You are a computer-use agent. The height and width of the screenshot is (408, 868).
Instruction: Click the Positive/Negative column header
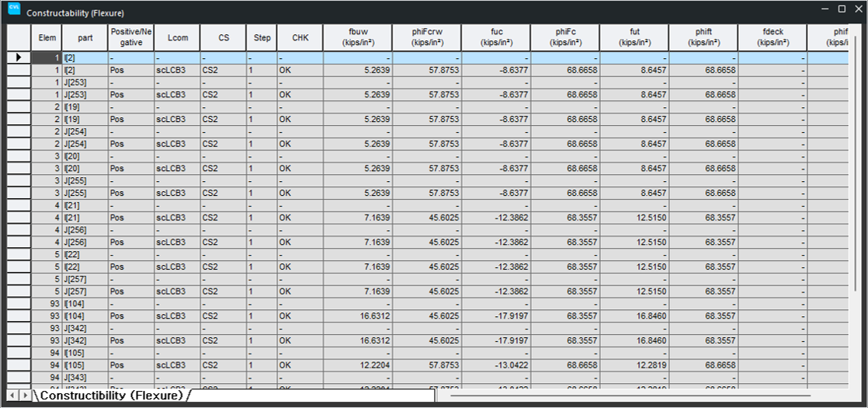point(130,38)
